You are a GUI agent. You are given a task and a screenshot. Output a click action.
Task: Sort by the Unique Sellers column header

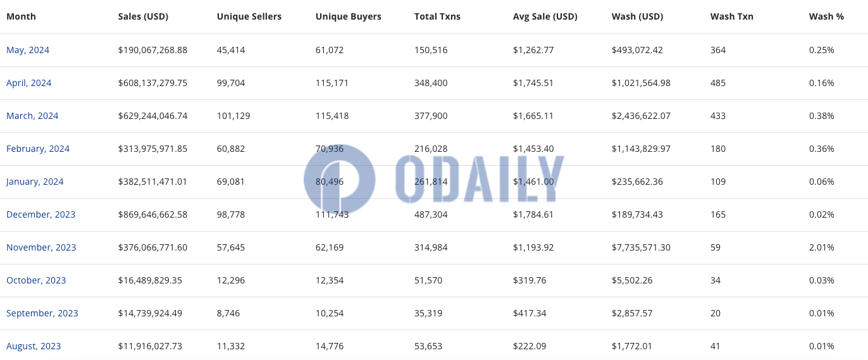pos(249,16)
